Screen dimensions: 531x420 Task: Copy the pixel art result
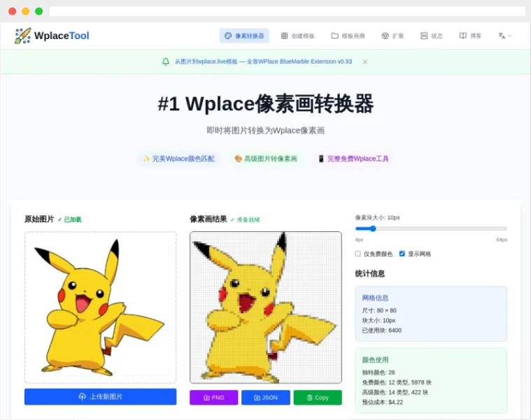(x=318, y=398)
